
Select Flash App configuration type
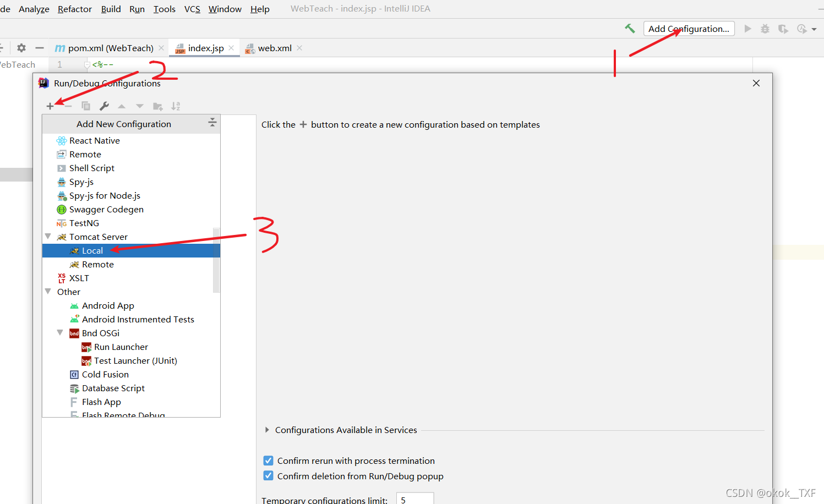pyautogui.click(x=131, y=402)
